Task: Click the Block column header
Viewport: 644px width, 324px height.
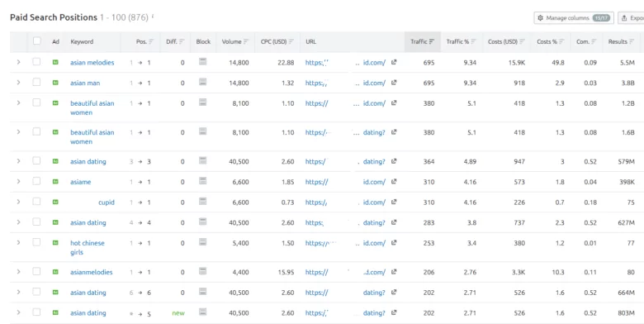Action: point(203,41)
